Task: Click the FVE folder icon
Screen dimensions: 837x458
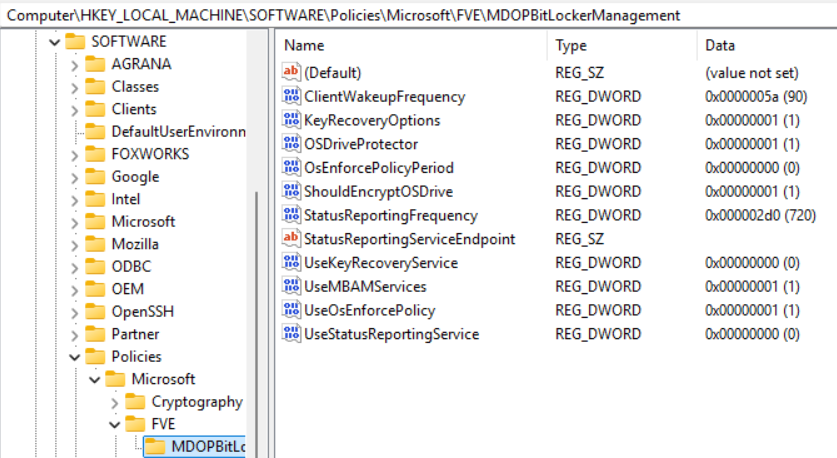Action: point(135,424)
